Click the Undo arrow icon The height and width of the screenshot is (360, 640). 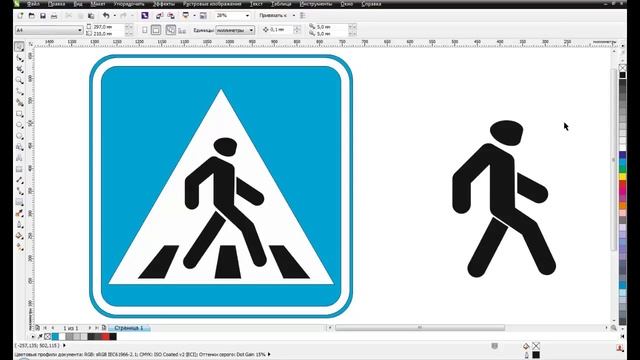pyautogui.click(x=106, y=16)
